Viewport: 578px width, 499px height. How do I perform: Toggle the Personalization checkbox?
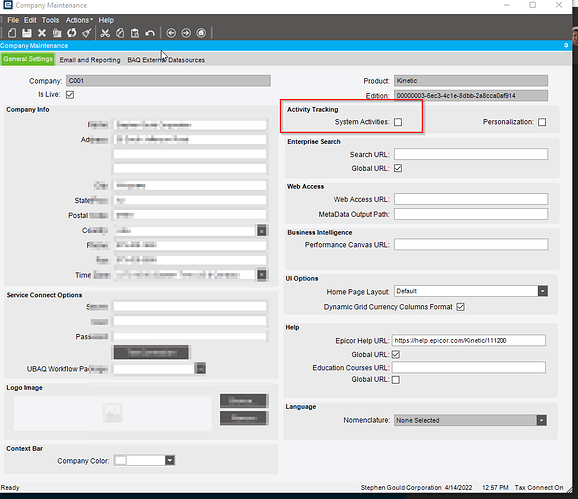click(x=542, y=122)
